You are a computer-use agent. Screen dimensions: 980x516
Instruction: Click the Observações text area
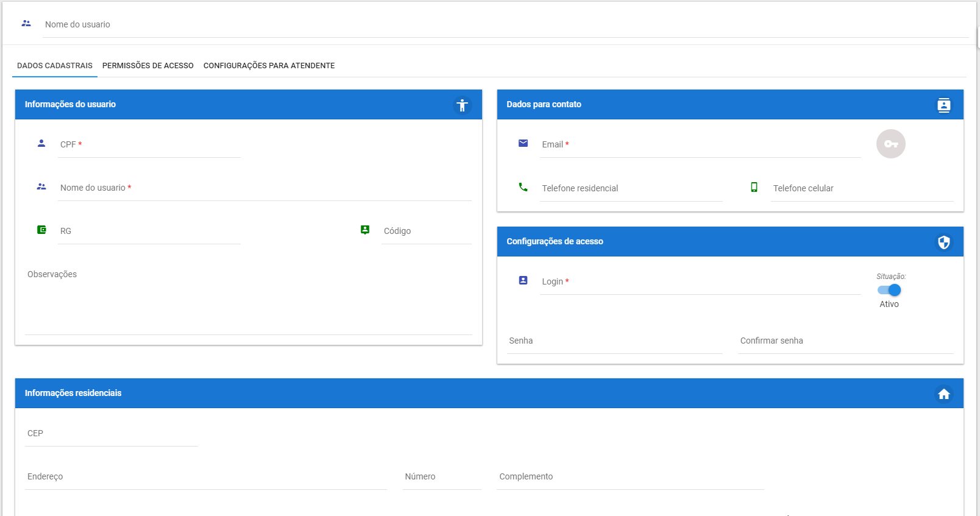[x=249, y=300]
